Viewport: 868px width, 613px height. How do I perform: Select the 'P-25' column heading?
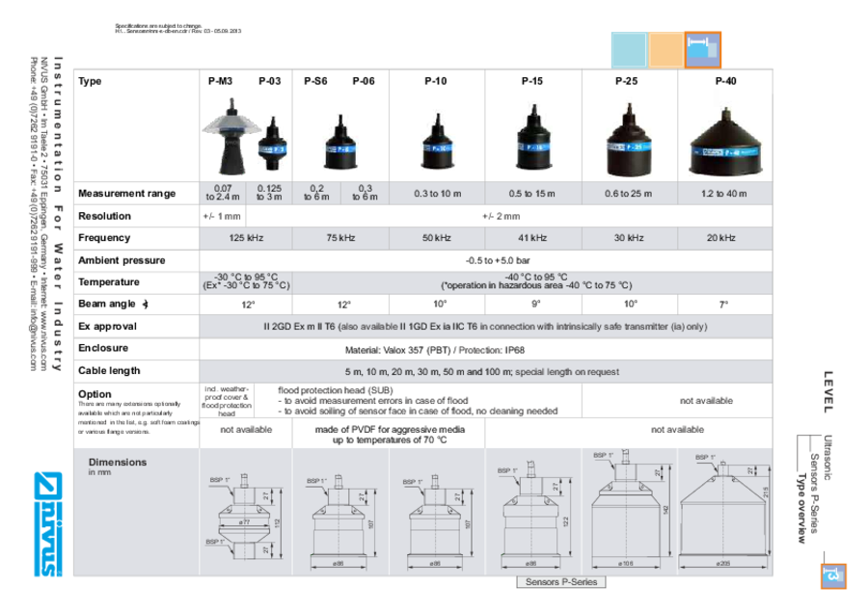[627, 81]
